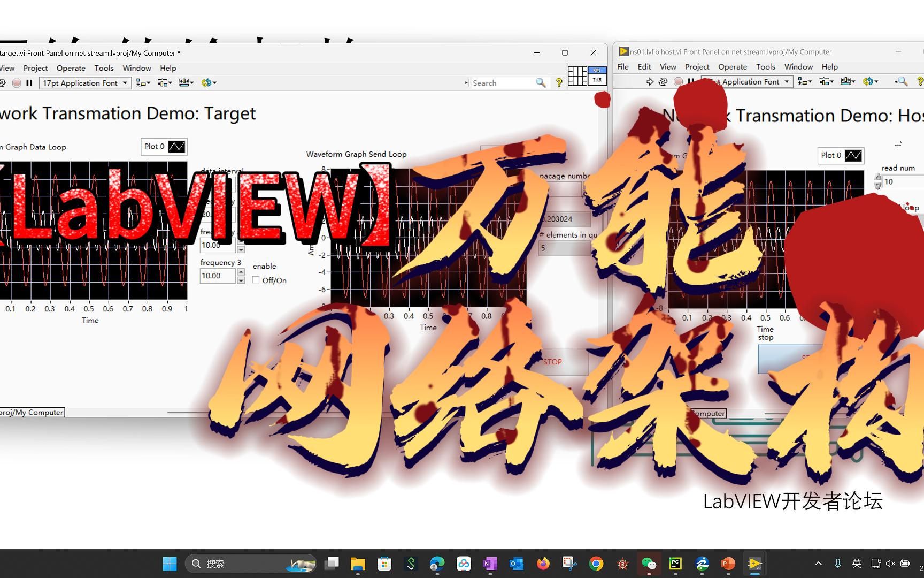Increment the frequency 3 value
This screenshot has height=578, width=924.
click(241, 272)
